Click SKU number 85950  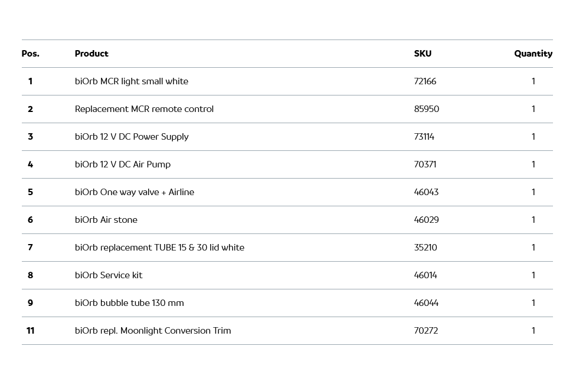coord(427,109)
